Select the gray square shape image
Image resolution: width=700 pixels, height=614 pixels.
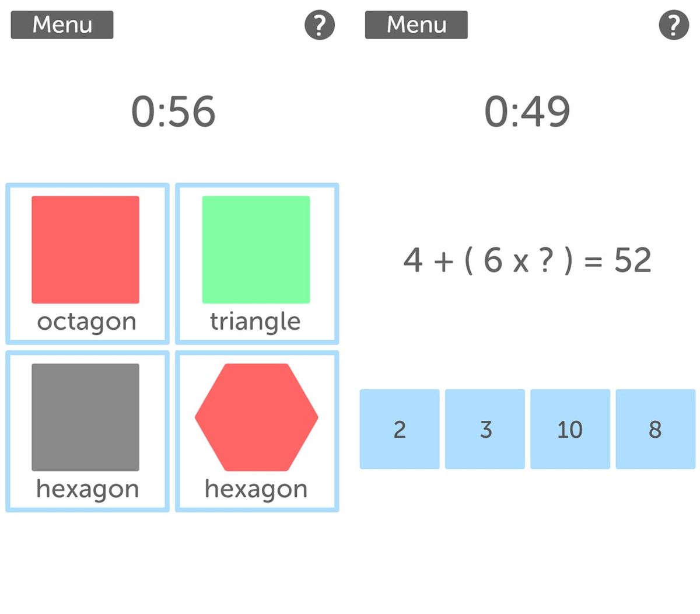tap(85, 417)
